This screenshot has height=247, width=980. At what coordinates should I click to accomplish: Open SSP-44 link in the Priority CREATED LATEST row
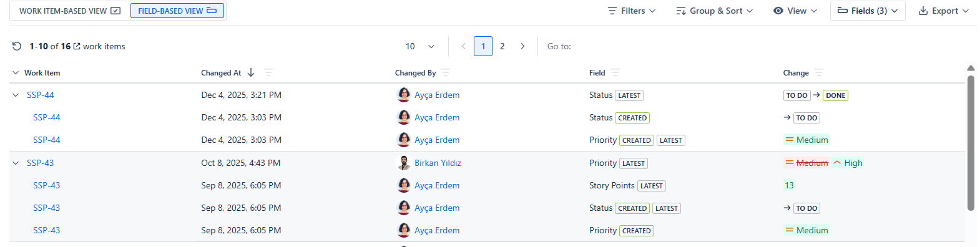click(47, 140)
